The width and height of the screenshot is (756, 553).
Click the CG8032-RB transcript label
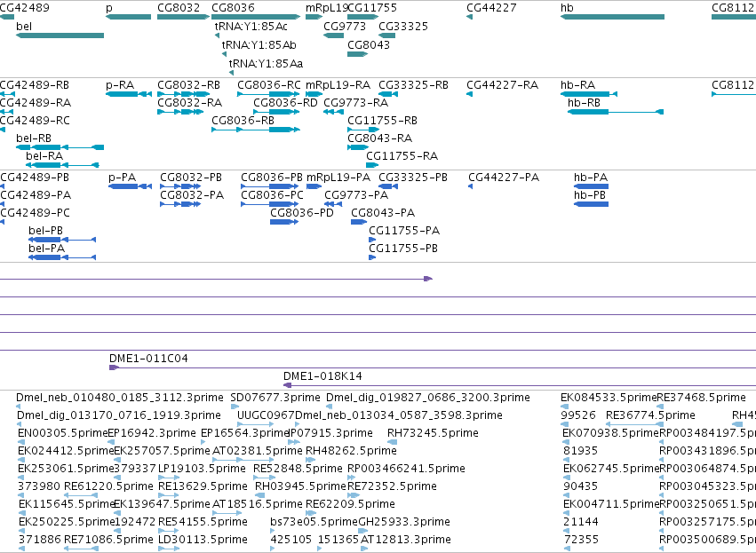coord(188,85)
